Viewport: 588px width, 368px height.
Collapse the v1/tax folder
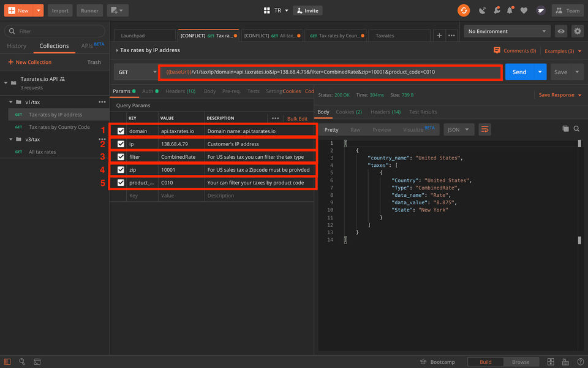click(x=10, y=102)
